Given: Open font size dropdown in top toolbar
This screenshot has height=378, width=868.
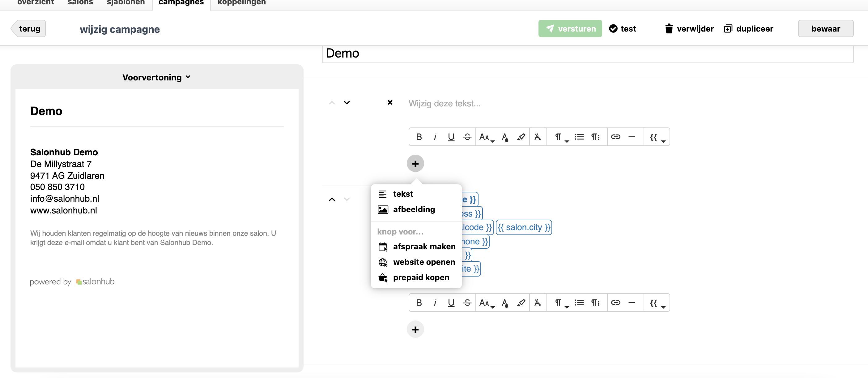Looking at the screenshot, I should click(486, 137).
